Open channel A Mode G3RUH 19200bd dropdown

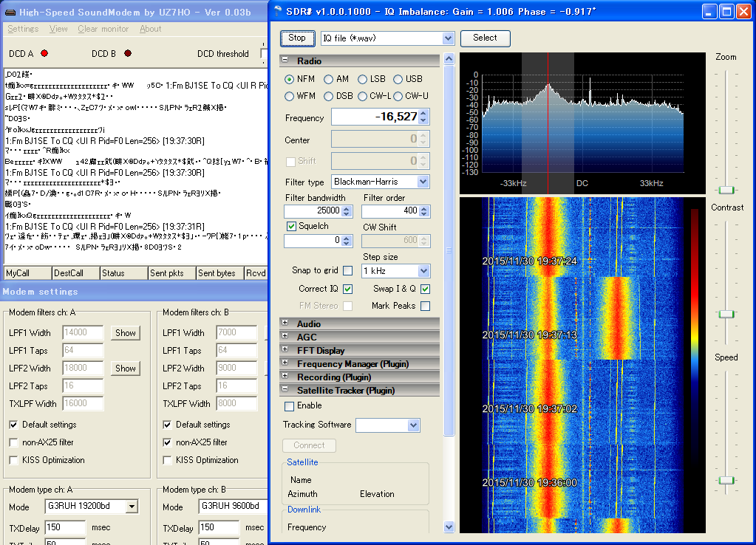132,507
